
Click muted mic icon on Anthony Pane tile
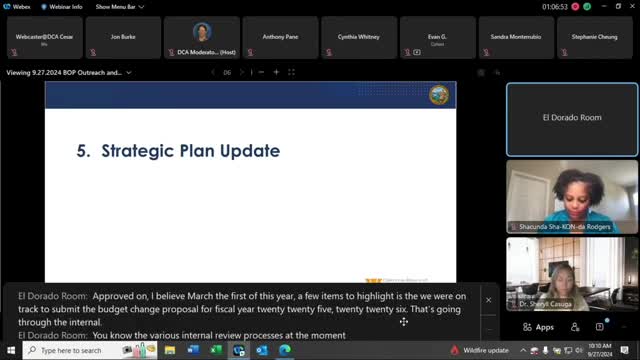250,52
